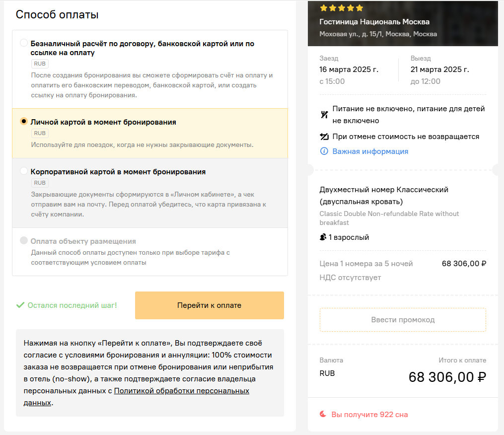Image resolution: width=504 pixels, height=435 pixels.
Task: Select the Безналичный расчёт по договору radio option
Action: tap(24, 43)
